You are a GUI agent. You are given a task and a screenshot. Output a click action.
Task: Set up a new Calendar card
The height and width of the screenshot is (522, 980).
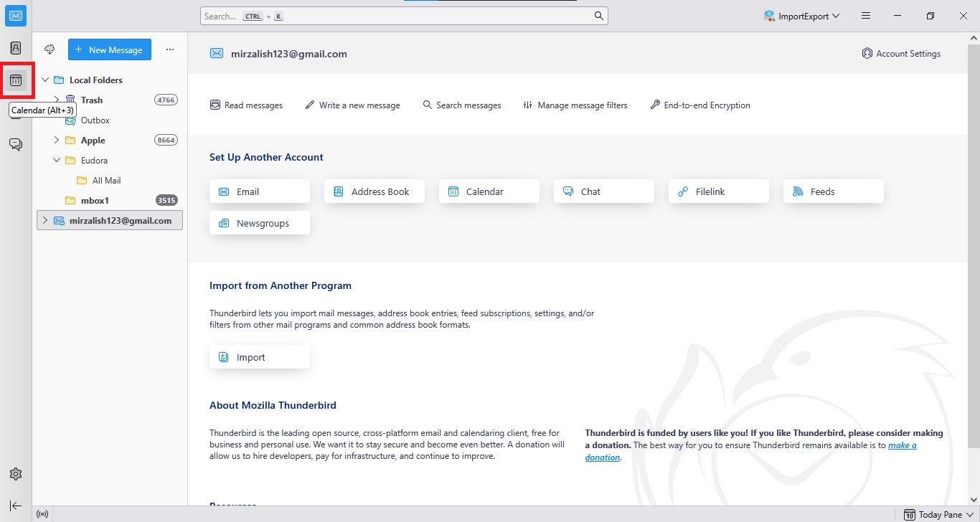(x=489, y=191)
